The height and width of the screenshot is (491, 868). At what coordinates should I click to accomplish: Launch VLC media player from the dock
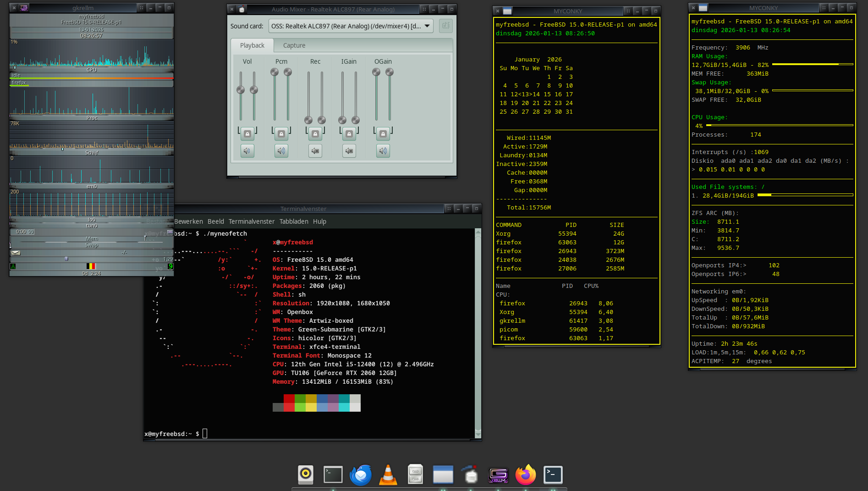[x=388, y=475]
